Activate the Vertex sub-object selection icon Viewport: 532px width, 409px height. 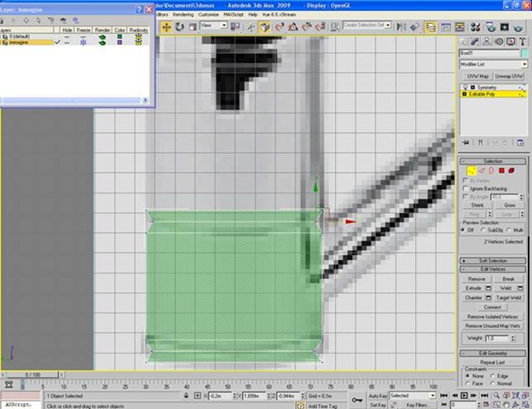click(471, 170)
